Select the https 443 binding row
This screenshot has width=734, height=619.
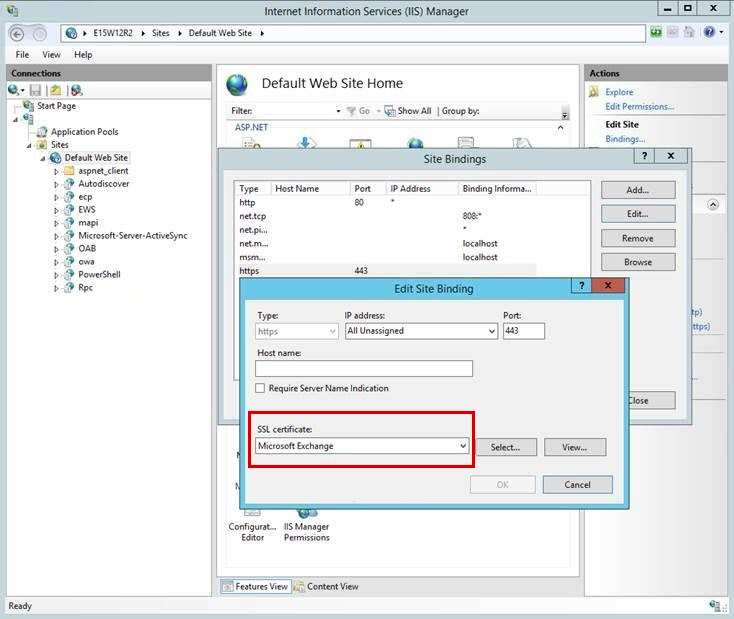387,271
